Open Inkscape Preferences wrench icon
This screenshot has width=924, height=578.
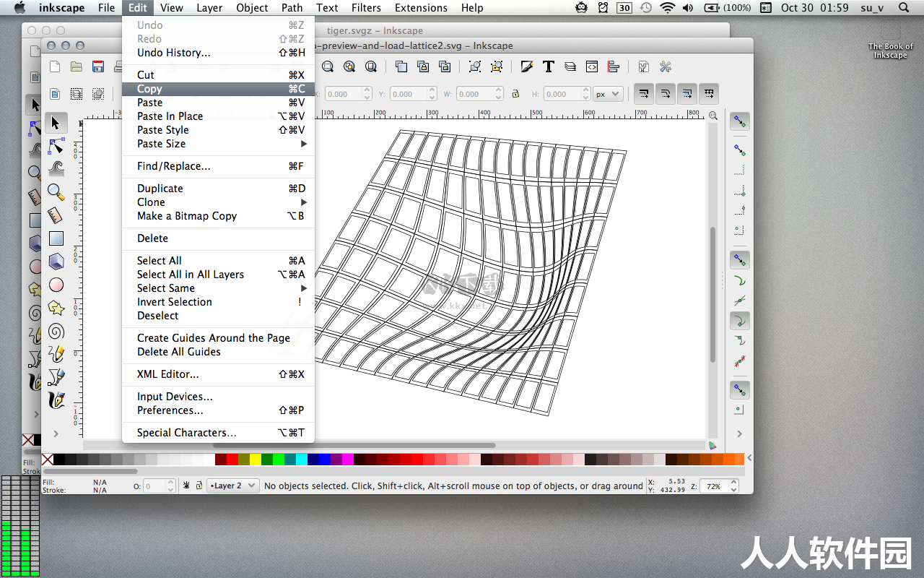[666, 66]
